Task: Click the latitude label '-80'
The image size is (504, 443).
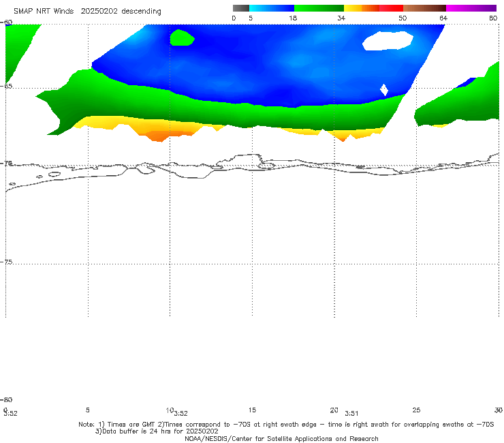Action: coord(6,399)
